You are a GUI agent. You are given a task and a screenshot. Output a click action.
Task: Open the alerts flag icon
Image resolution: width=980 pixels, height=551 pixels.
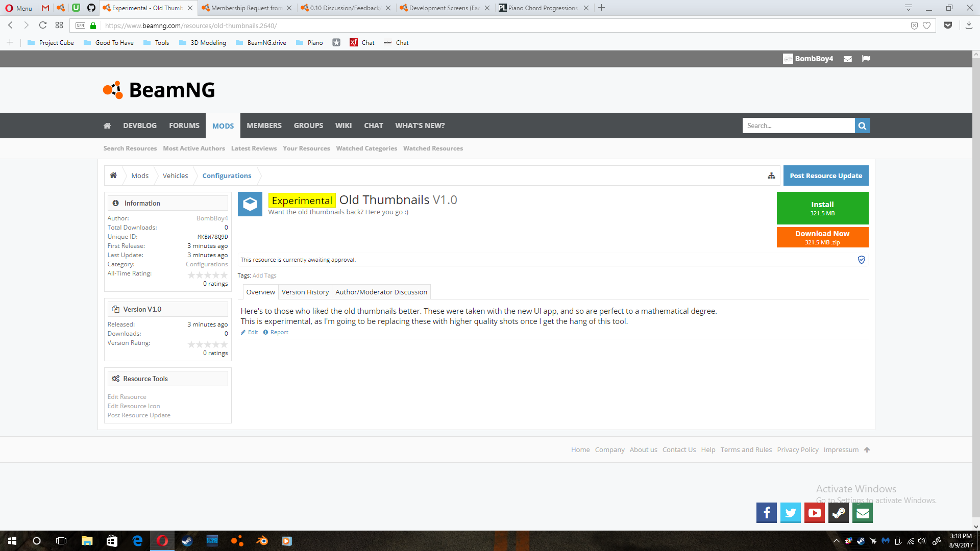point(866,59)
